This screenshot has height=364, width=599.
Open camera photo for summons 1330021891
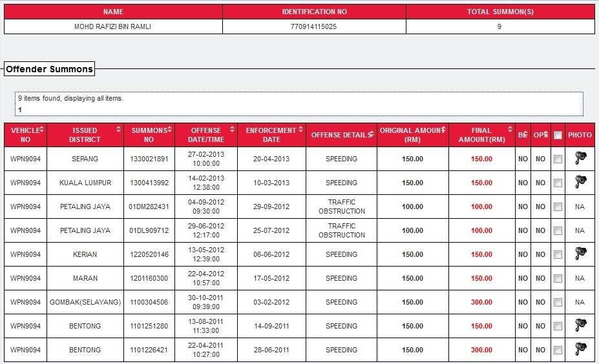(580, 157)
